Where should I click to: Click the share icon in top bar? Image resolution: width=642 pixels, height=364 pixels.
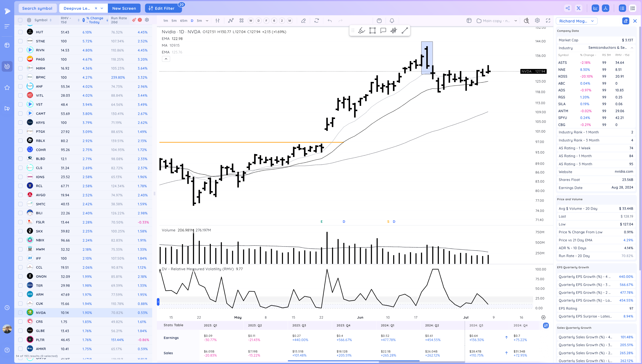click(x=568, y=8)
